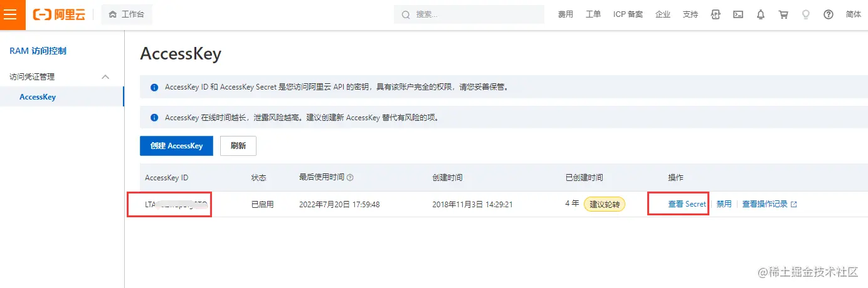
Task: Click the external link icon after 查看操作记录
Action: click(794, 204)
